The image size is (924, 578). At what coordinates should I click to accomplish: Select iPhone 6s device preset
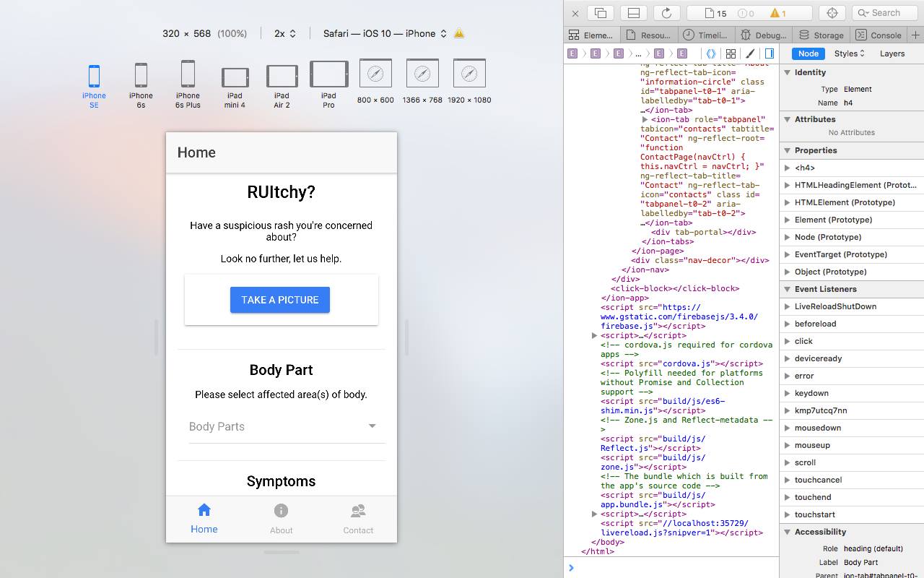[141, 86]
